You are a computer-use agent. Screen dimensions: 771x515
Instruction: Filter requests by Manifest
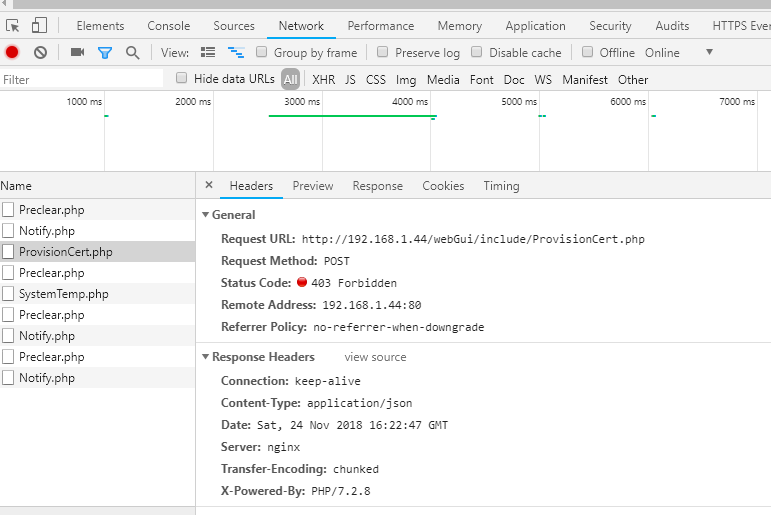585,80
